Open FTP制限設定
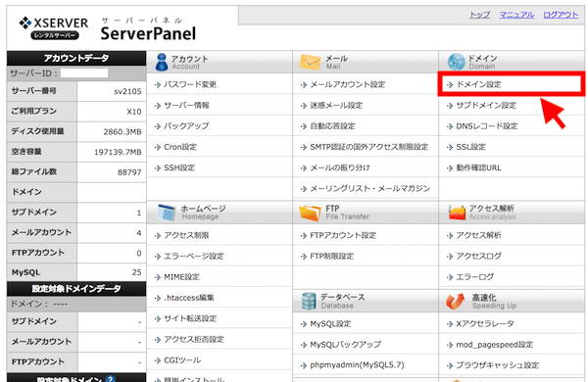This screenshot has height=382, width=588. [x=331, y=256]
